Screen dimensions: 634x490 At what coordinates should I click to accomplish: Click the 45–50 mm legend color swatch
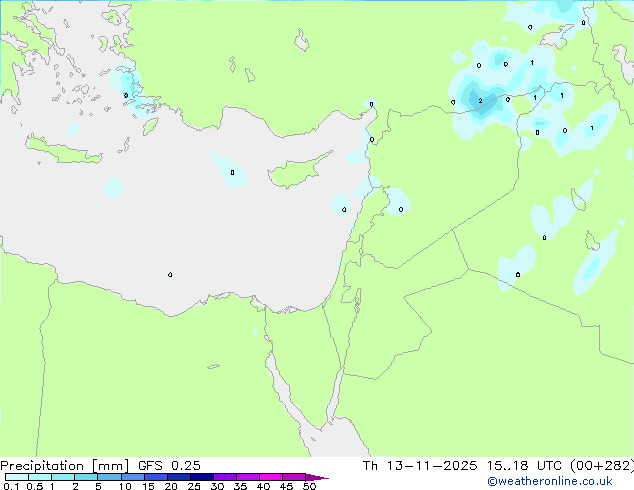[x=294, y=477]
